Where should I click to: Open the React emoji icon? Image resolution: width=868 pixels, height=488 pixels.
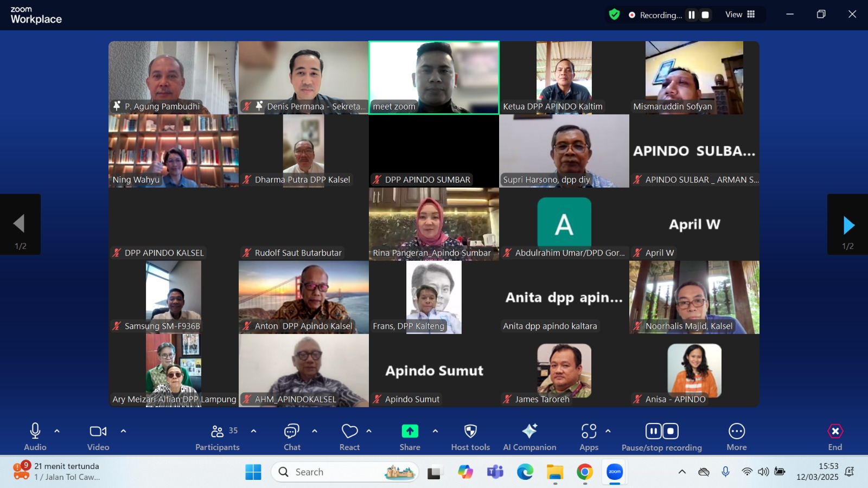(x=349, y=432)
